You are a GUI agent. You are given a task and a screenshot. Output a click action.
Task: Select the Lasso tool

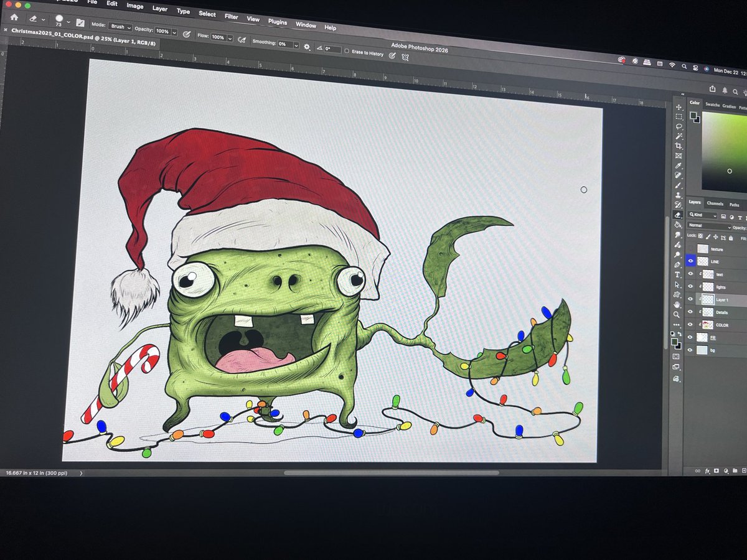coord(679,126)
